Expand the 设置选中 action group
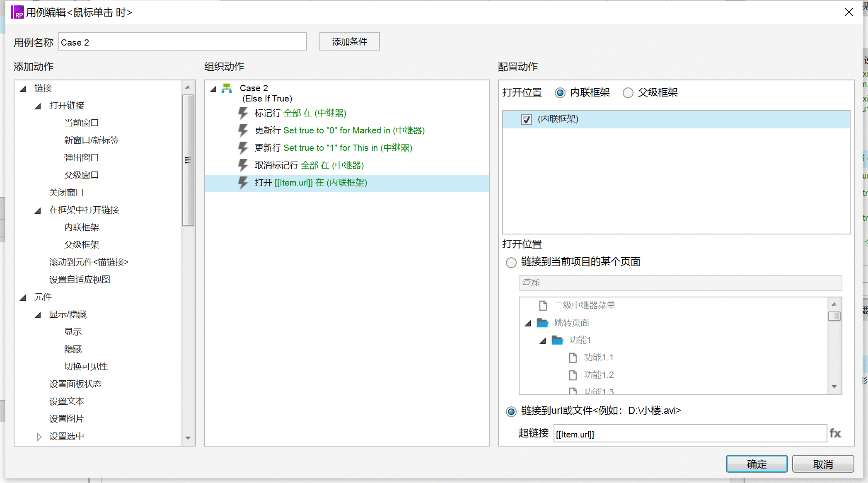868x483 pixels. pos(39,437)
